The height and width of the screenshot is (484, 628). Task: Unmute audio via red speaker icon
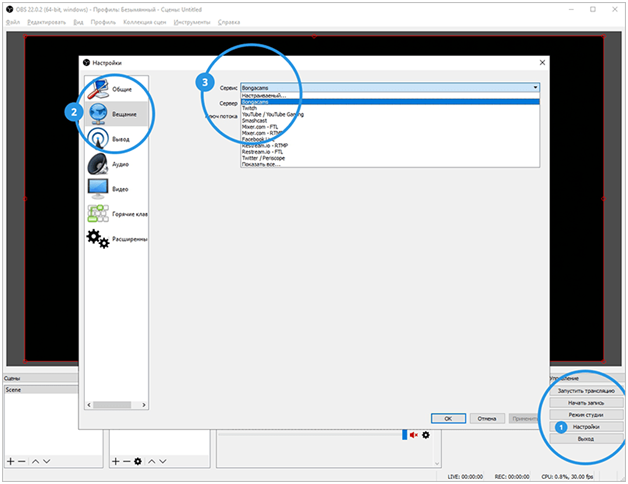click(x=414, y=435)
